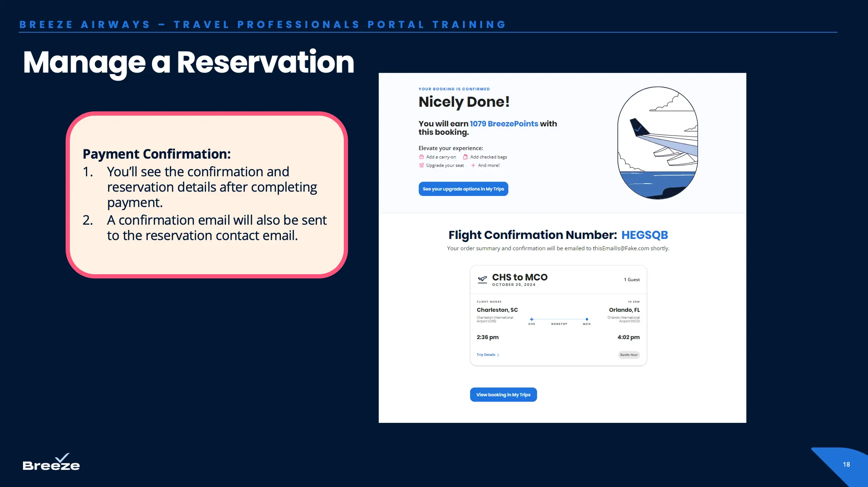Screen dimensions: 868x487
Task: Click the 'Add a carry-on' bag icon
Action: pos(421,157)
